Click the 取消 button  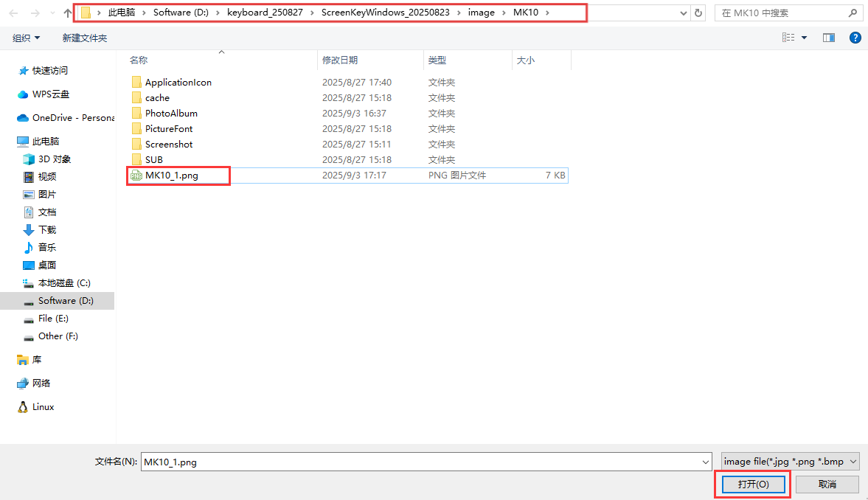click(827, 485)
